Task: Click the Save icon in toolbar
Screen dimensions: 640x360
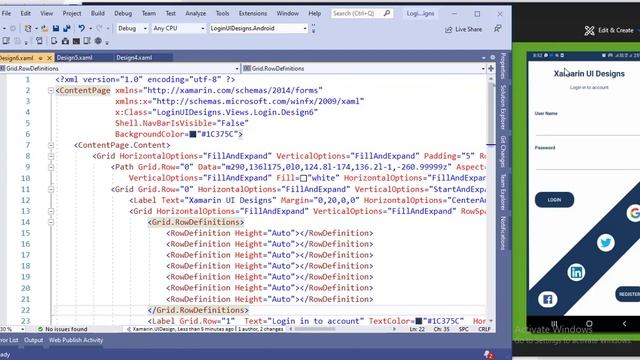Action: point(56,29)
